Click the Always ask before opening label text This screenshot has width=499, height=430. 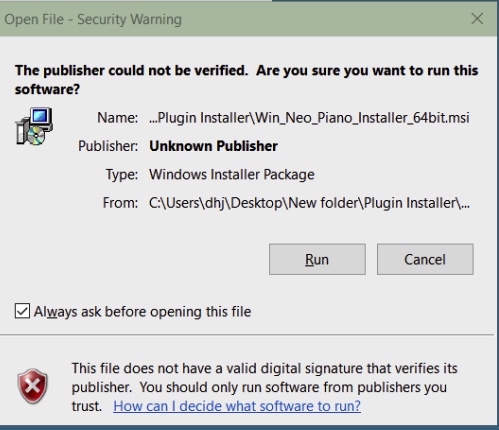(142, 312)
